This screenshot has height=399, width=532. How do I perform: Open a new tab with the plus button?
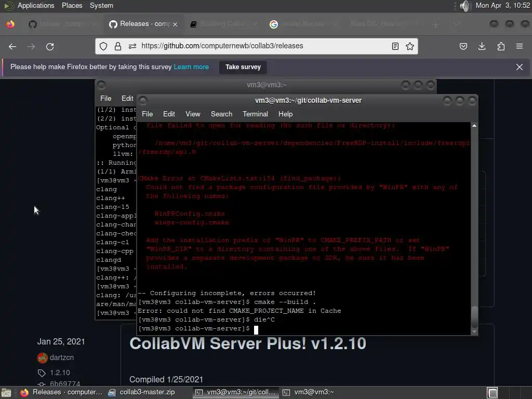(x=435, y=24)
